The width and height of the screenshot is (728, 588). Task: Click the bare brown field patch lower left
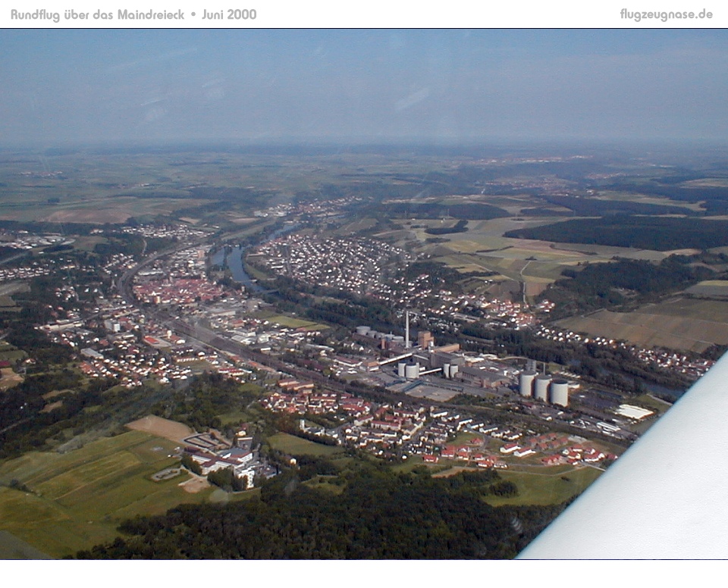[160, 427]
